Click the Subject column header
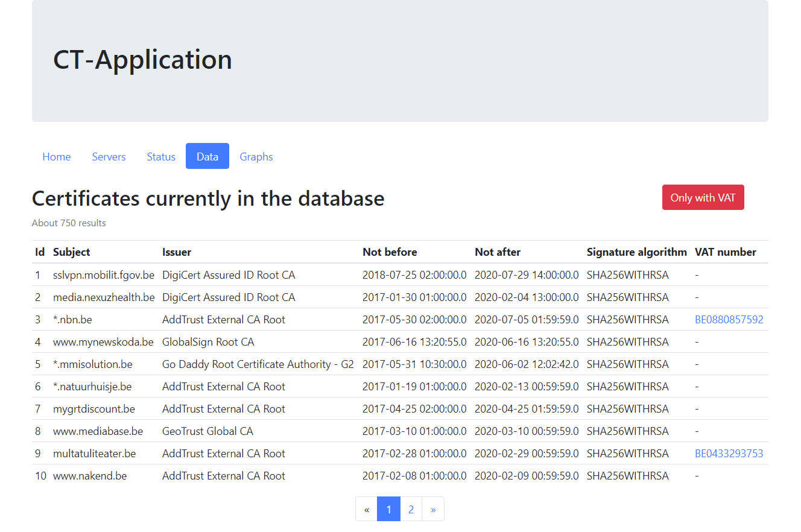This screenshot has width=801, height=532. pyautogui.click(x=71, y=252)
